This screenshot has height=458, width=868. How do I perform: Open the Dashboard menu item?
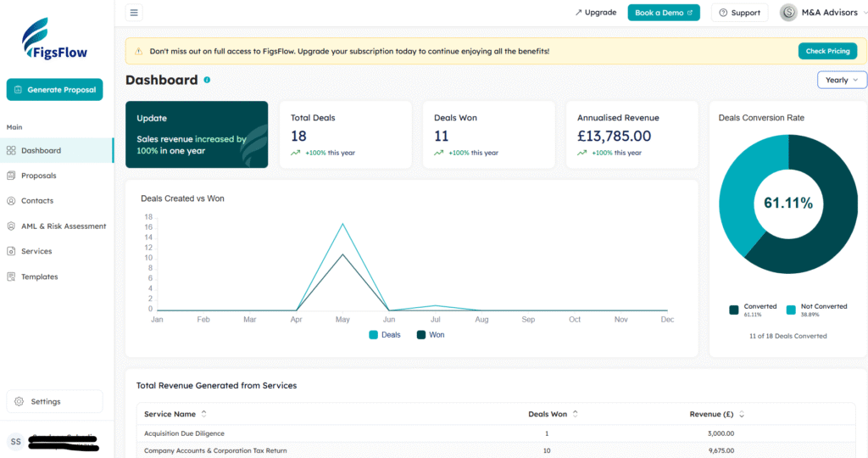point(41,150)
